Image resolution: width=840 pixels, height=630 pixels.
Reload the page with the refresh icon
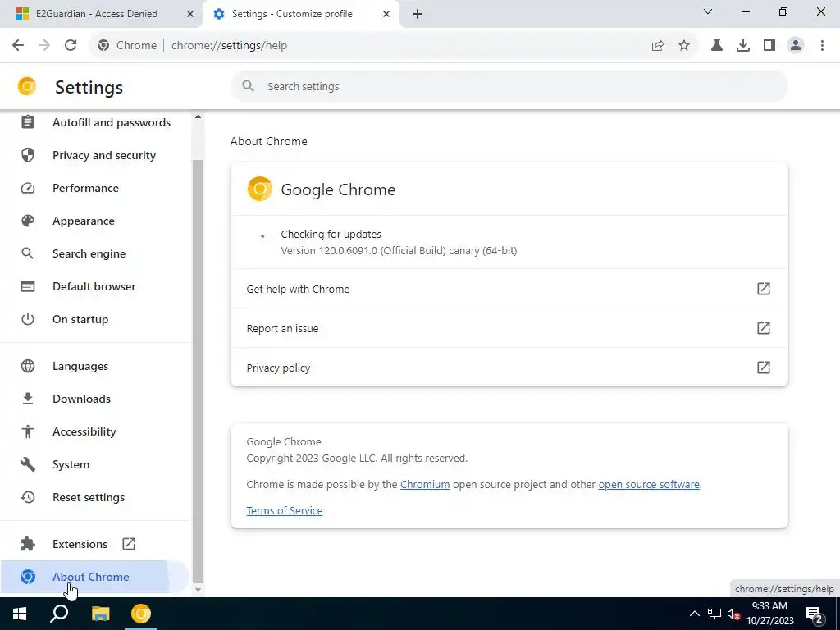tap(71, 46)
